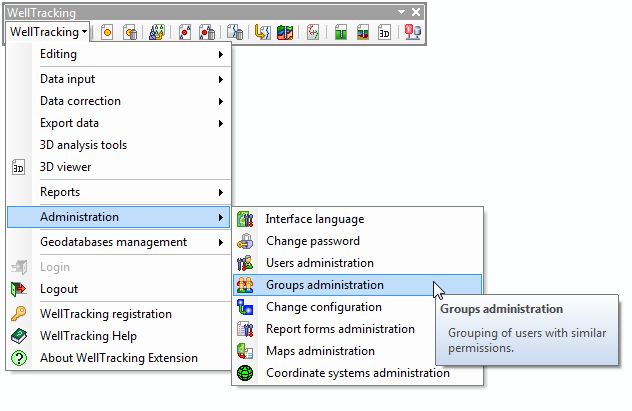Screen dimensions: 632x411
Task: Click the Logout door icon
Action: [19, 289]
